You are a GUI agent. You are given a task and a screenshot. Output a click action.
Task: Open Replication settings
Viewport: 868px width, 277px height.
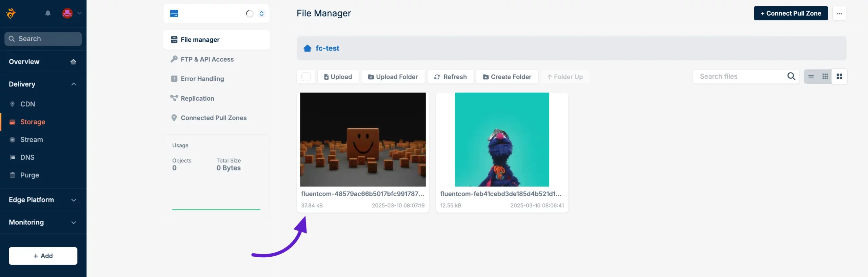coord(197,98)
